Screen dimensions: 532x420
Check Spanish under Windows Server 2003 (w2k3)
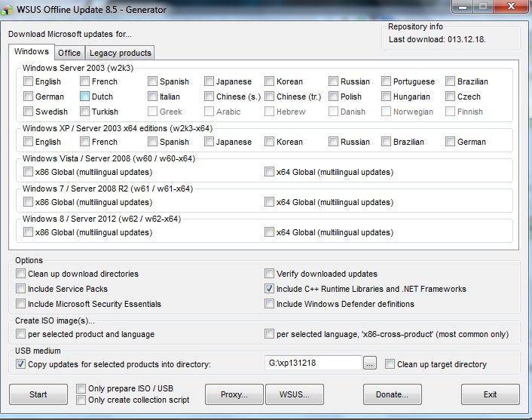click(153, 81)
